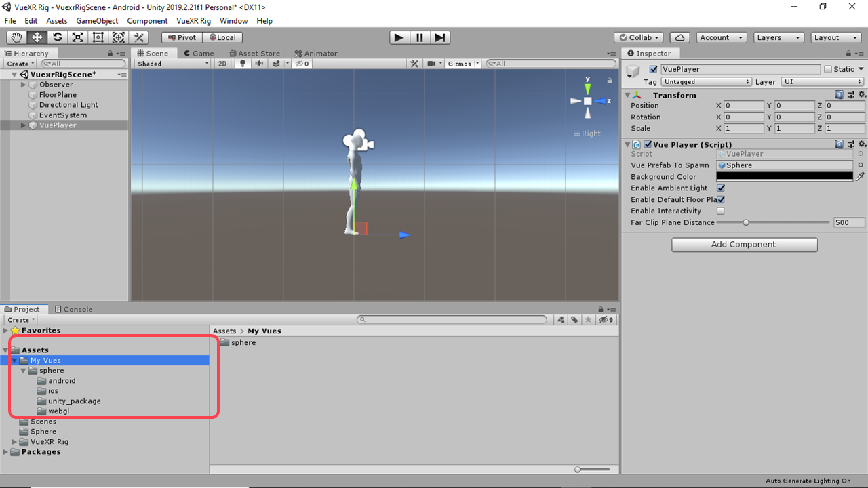Image resolution: width=868 pixels, height=488 pixels.
Task: Open Transform component help reference
Action: pyautogui.click(x=839, y=95)
